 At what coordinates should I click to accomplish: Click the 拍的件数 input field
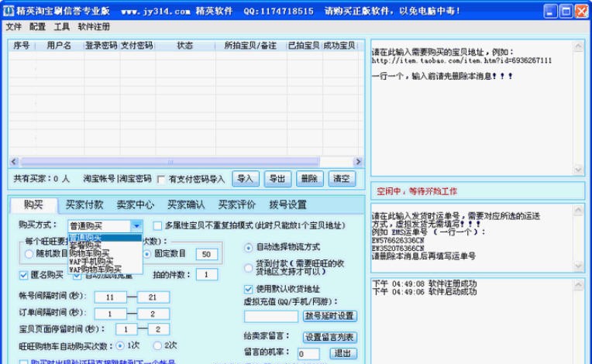point(207,275)
